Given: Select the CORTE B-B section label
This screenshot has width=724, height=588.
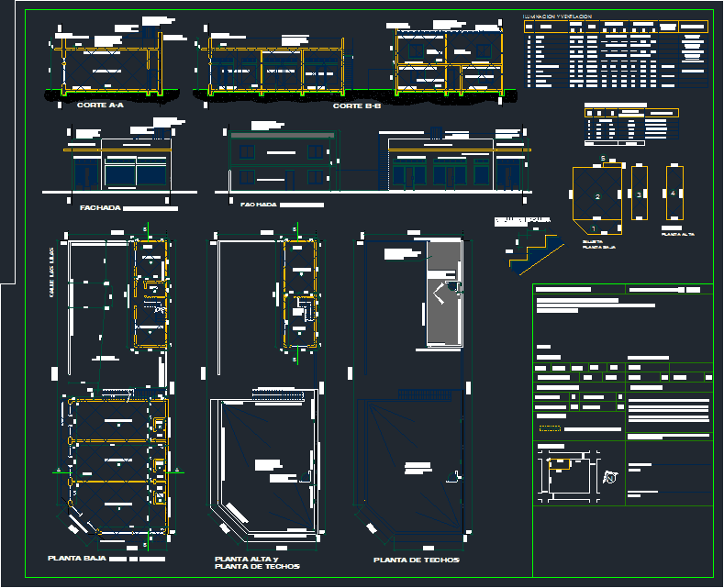Looking at the screenshot, I should [357, 106].
